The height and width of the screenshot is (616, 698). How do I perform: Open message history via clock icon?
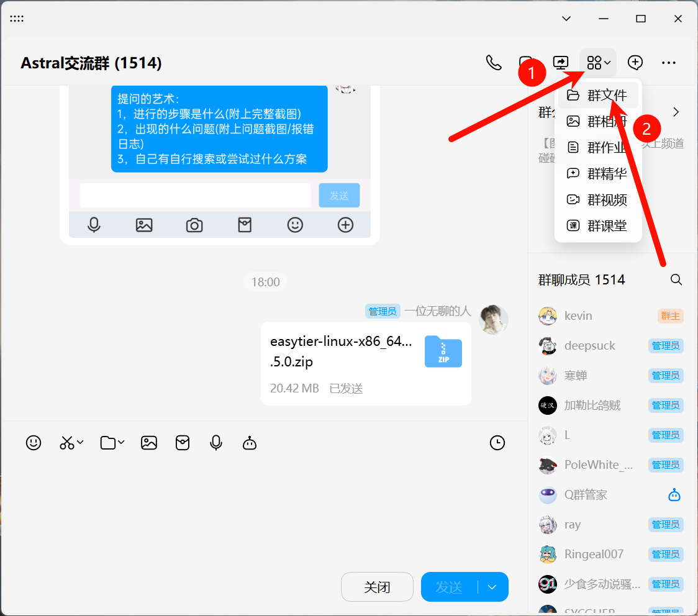pos(497,443)
